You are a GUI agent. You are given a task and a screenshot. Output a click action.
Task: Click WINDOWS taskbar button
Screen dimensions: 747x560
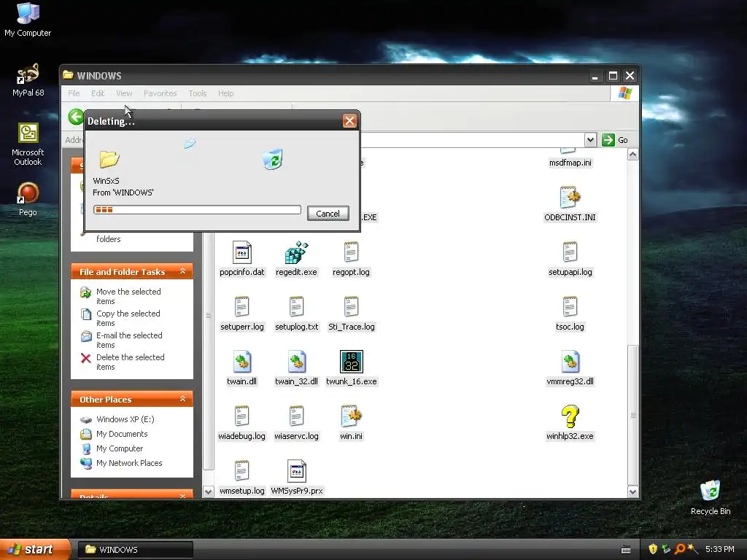pyautogui.click(x=136, y=550)
